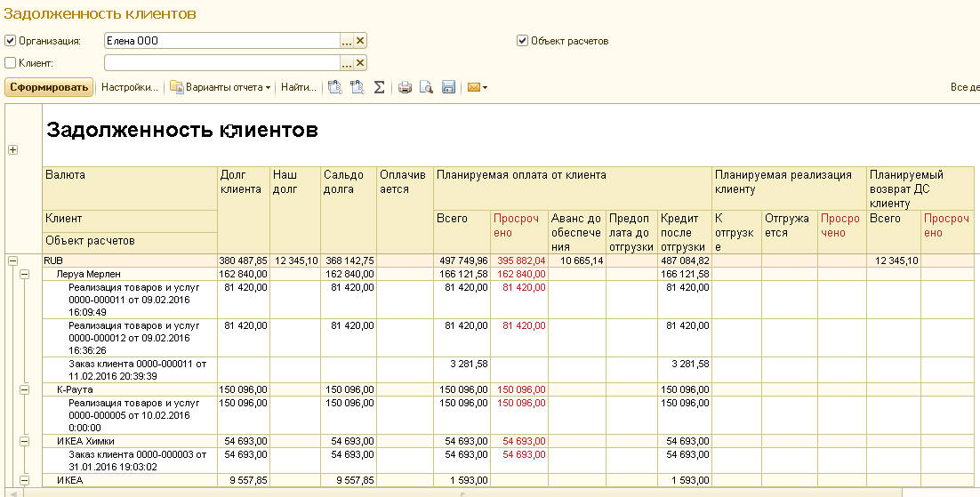
Task: Open selection list for Клиент via ellipsis
Action: pos(347,63)
